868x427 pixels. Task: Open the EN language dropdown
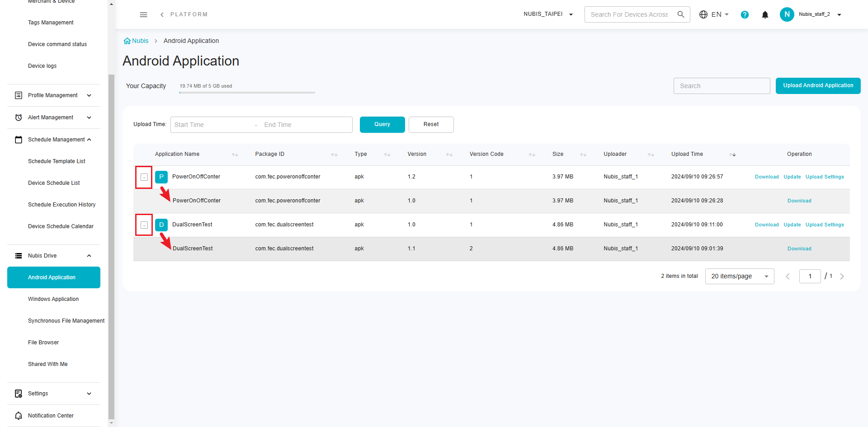[720, 14]
